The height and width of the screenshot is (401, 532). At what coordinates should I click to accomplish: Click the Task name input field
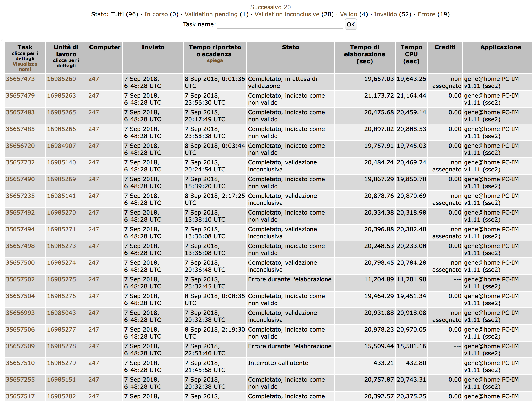[x=280, y=24]
